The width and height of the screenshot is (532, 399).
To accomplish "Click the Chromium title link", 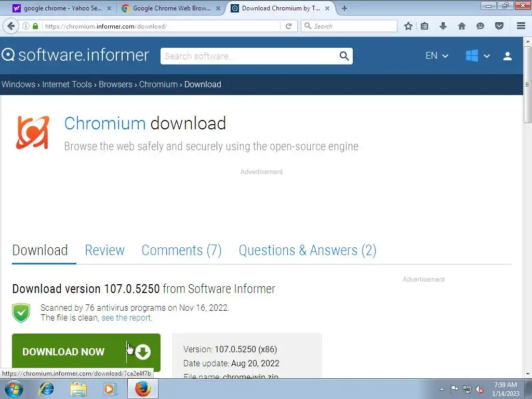I will pyautogui.click(x=105, y=123).
